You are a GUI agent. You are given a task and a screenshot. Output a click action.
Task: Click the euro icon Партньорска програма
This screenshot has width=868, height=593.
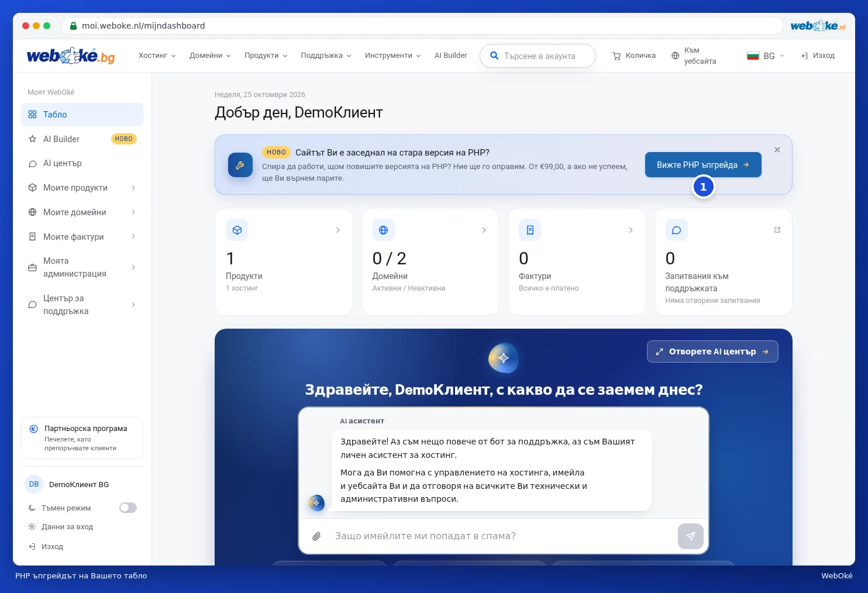[x=33, y=429]
